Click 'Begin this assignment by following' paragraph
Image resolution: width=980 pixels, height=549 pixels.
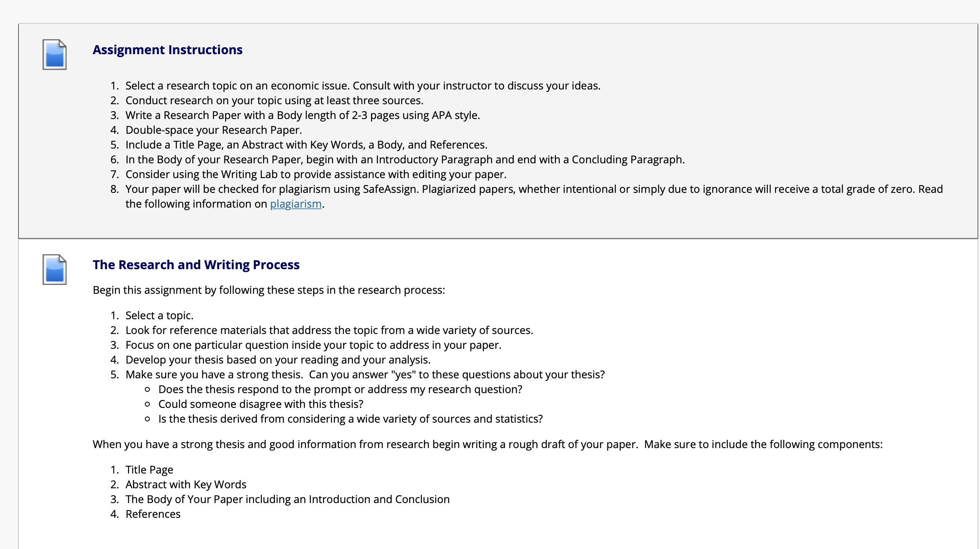click(x=269, y=290)
